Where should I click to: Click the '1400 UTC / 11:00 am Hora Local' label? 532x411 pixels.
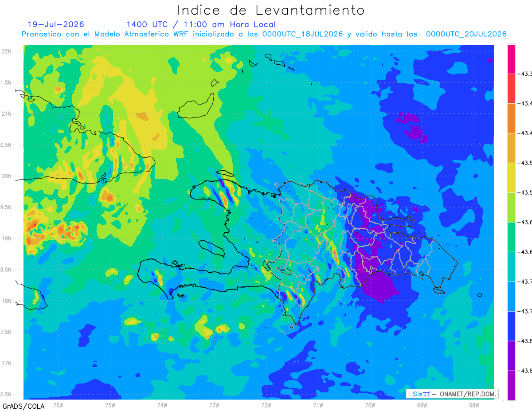pyautogui.click(x=201, y=24)
